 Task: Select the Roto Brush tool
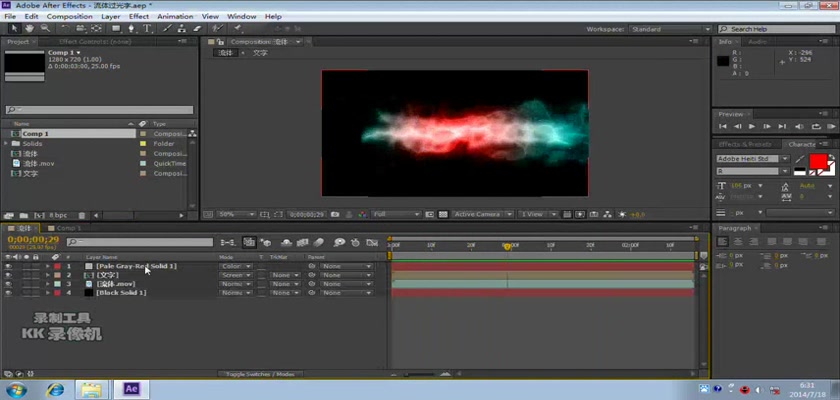click(217, 28)
